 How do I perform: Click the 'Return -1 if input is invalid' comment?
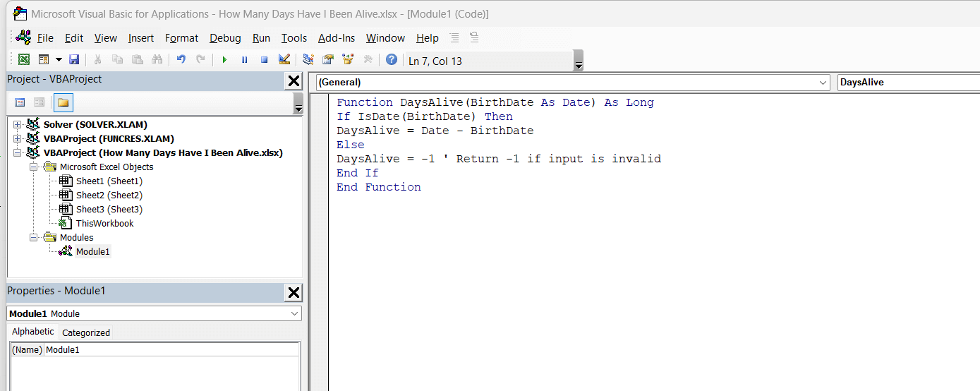tap(551, 159)
